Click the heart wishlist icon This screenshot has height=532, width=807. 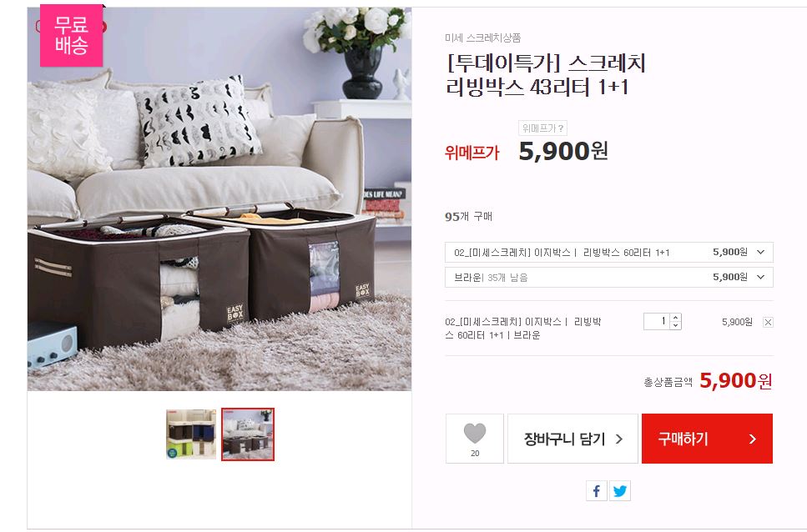pos(475,434)
